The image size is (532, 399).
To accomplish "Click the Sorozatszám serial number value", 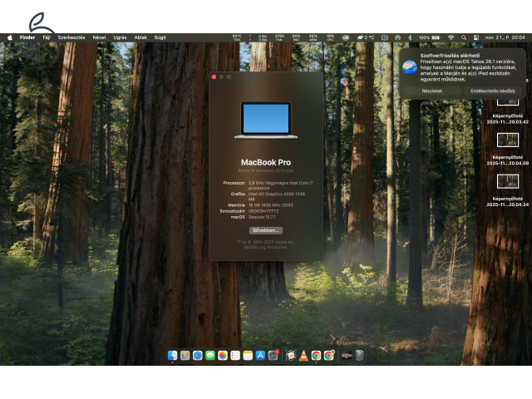I will tap(264, 211).
